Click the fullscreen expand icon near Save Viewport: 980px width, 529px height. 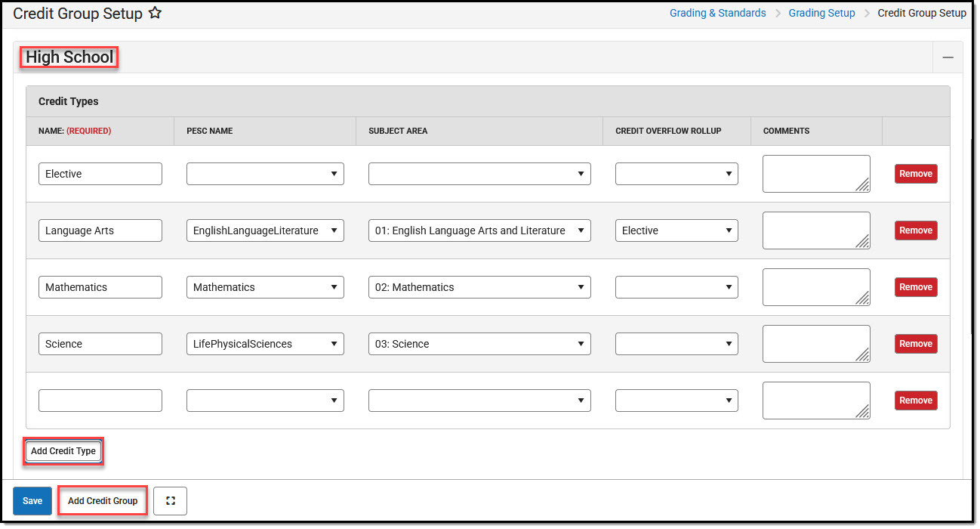170,500
